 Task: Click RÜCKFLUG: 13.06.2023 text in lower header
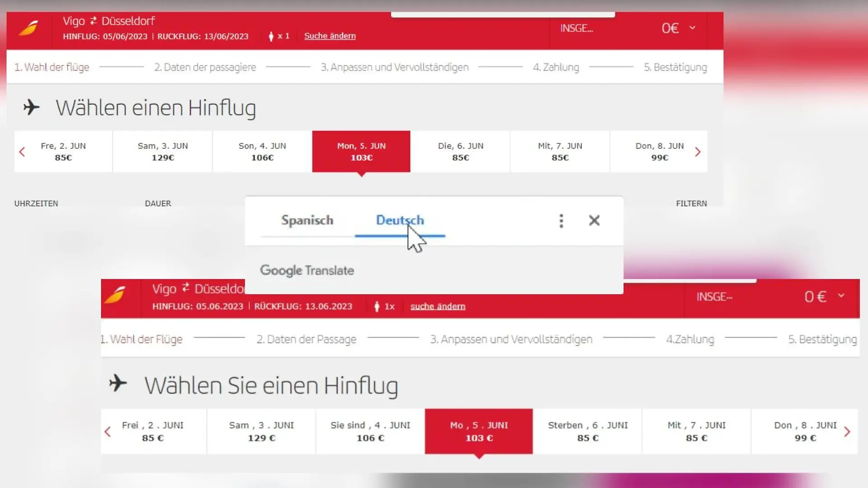(x=303, y=306)
